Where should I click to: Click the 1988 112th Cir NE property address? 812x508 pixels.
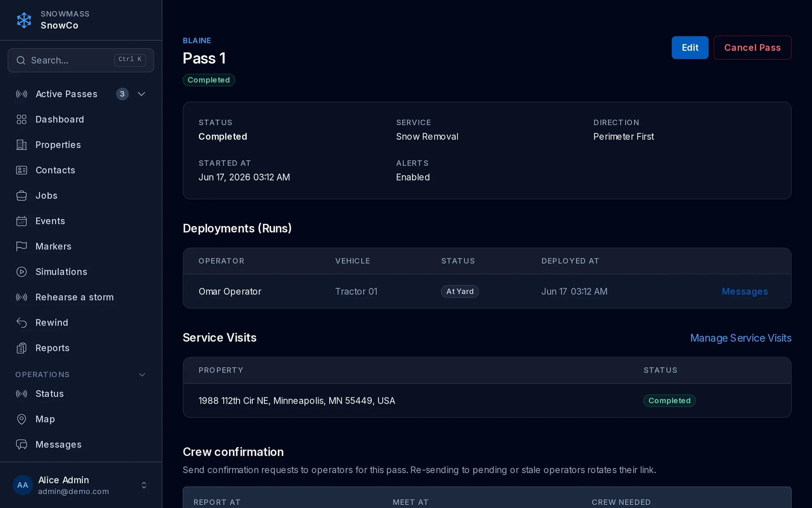296,401
